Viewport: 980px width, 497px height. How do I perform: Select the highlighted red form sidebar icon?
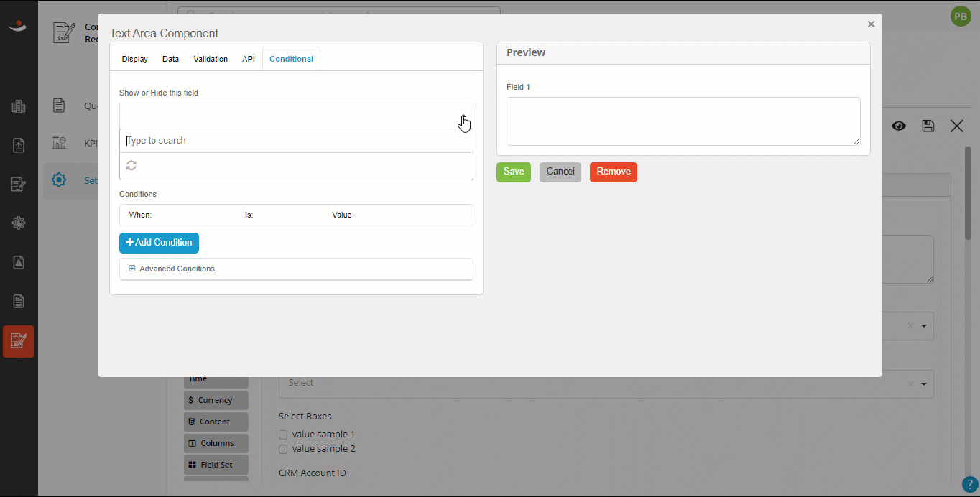pyautogui.click(x=19, y=341)
